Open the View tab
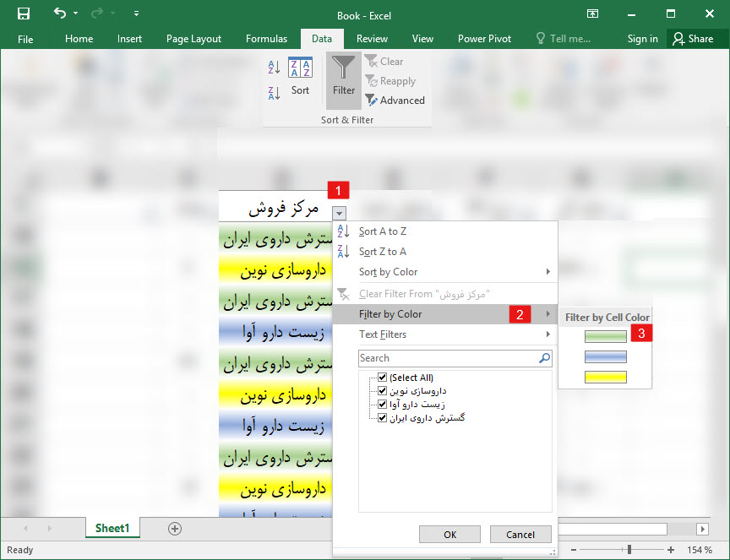This screenshot has width=730, height=560. [422, 39]
